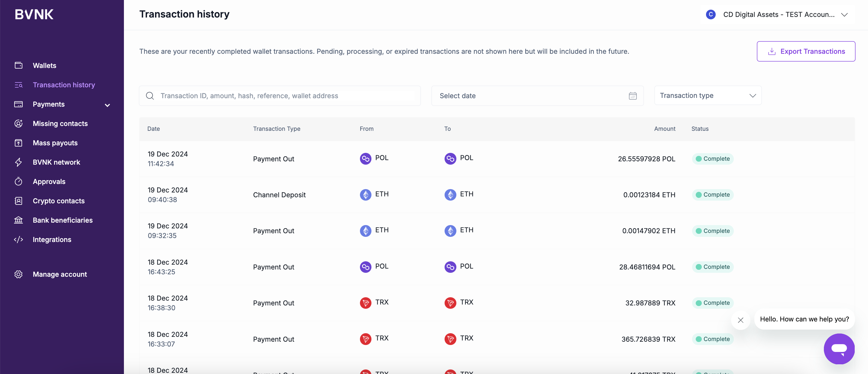Open Manage account
Viewport: 868px width, 374px height.
pos(60,274)
